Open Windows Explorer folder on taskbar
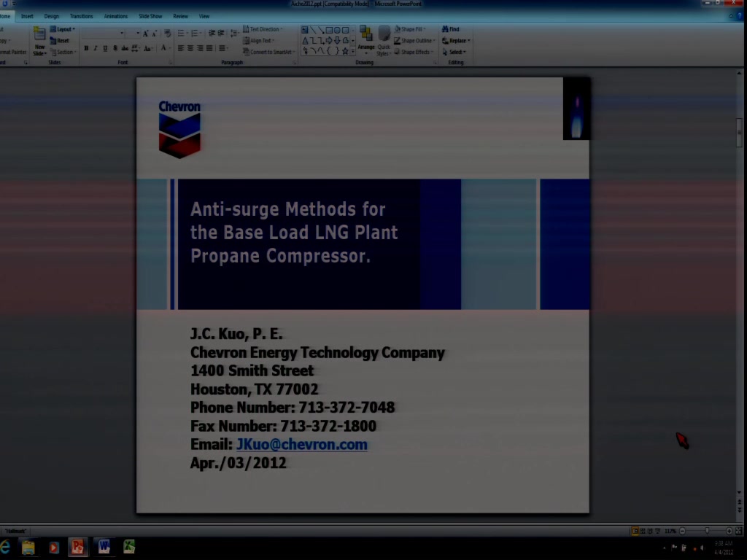This screenshot has height=560, width=747. (28, 547)
